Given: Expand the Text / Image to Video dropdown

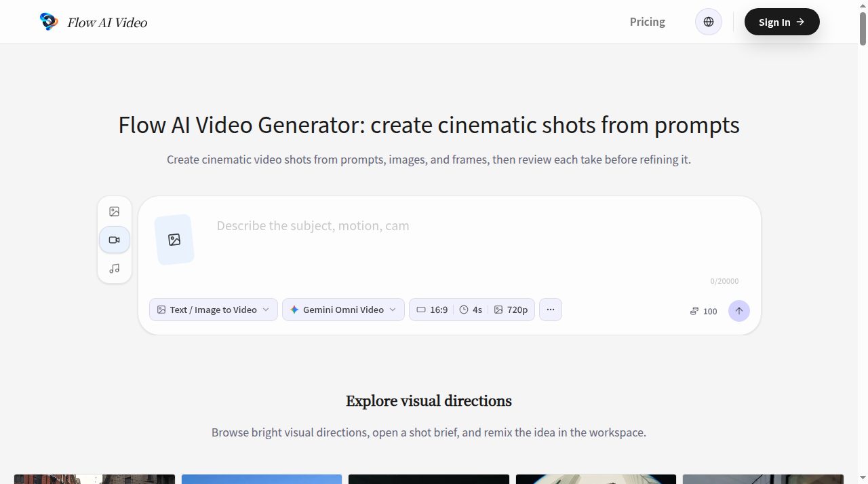Looking at the screenshot, I should coord(214,310).
